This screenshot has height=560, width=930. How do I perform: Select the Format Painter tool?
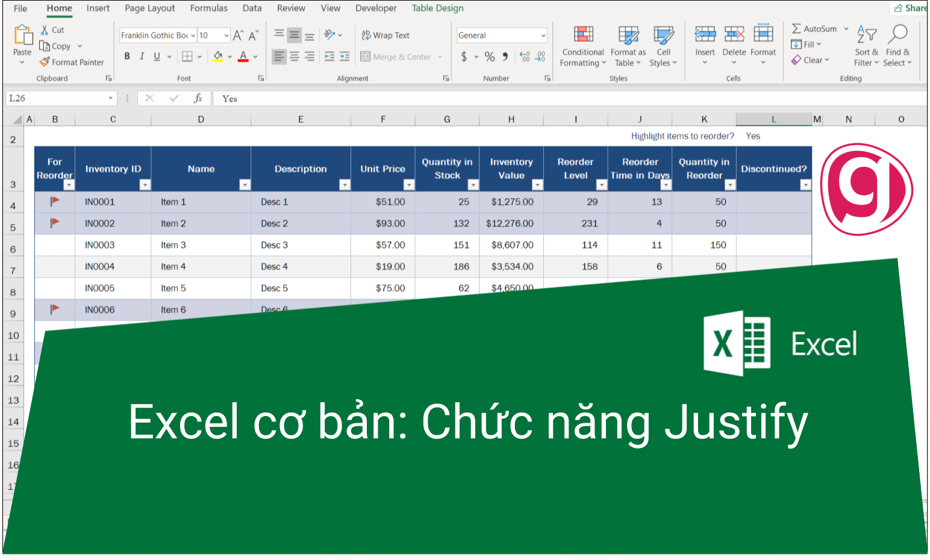pos(72,61)
